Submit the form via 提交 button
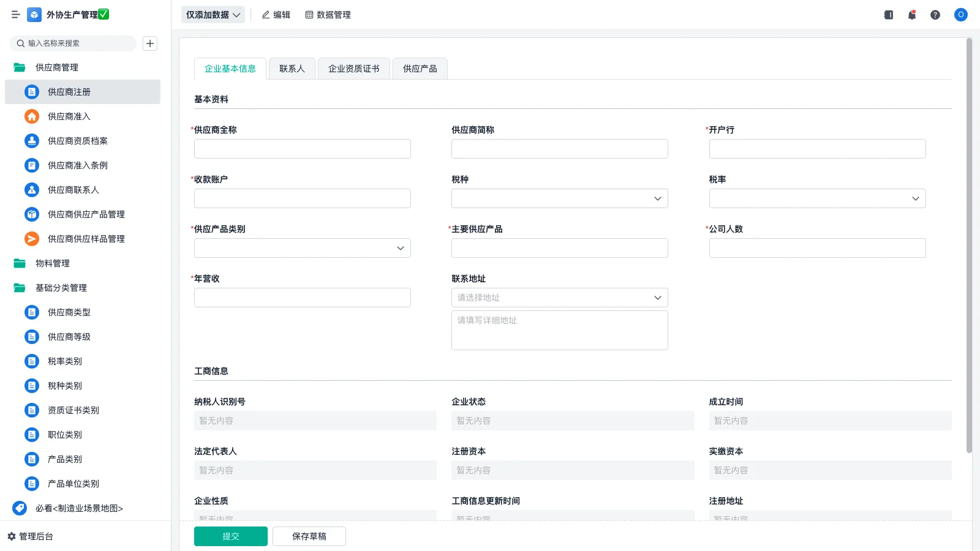 point(230,536)
